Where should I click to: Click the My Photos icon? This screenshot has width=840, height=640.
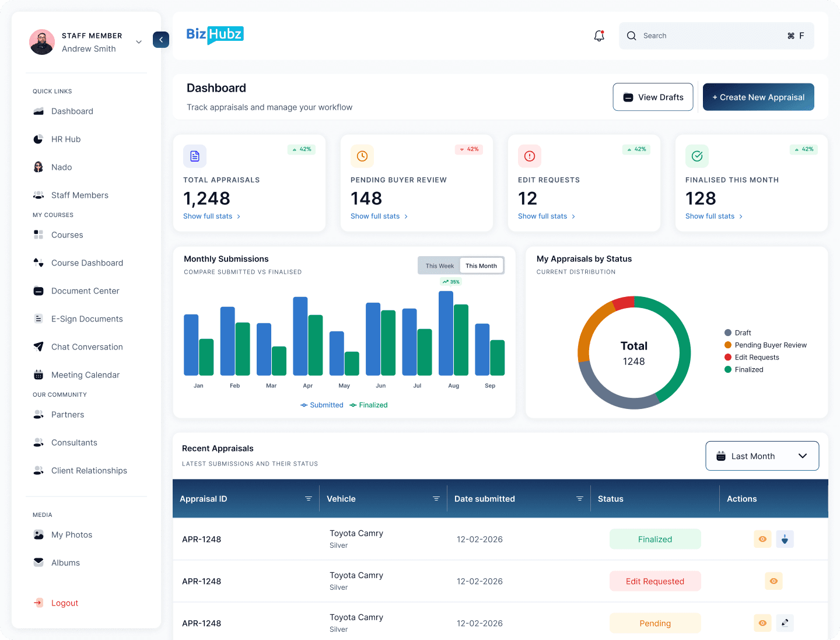point(38,535)
